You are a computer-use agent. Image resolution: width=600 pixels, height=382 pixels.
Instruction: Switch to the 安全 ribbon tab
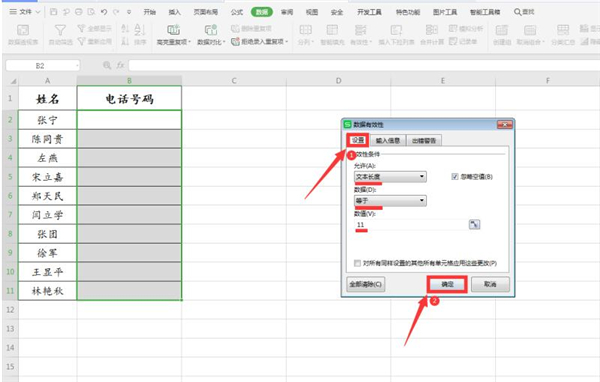pos(337,12)
